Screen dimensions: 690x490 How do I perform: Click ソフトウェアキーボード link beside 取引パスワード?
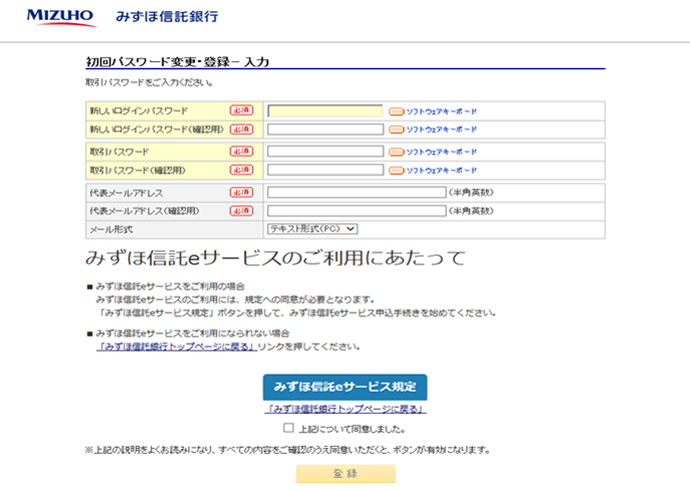click(x=441, y=152)
